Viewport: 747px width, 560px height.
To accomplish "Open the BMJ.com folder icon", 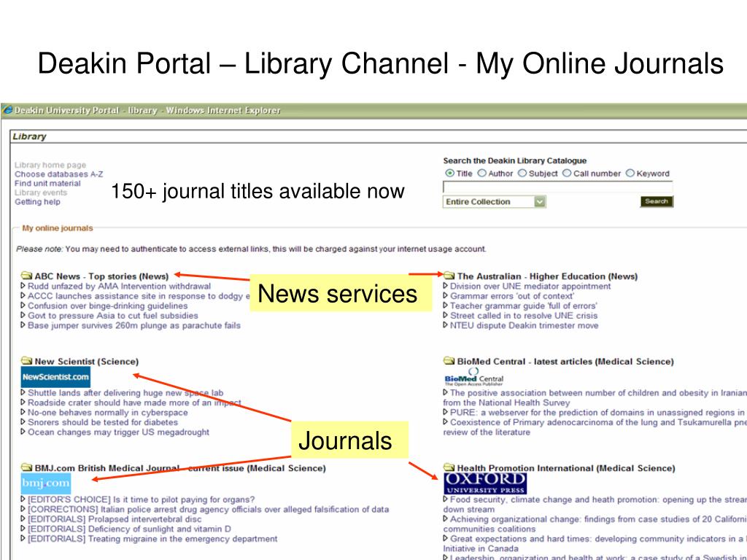I will tap(26, 467).
